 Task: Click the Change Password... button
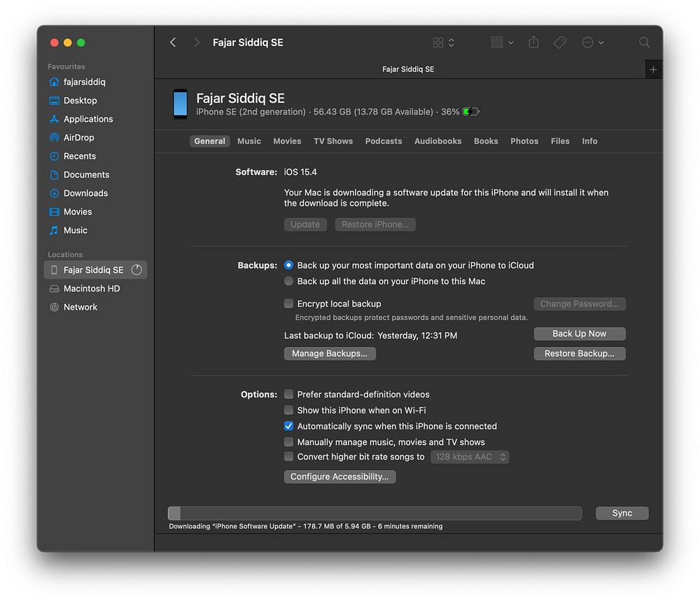click(x=580, y=304)
